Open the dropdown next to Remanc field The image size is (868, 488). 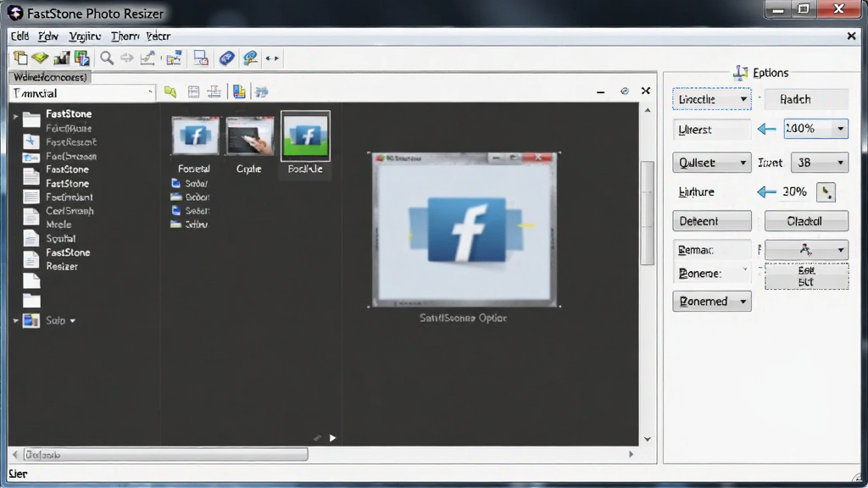click(807, 250)
